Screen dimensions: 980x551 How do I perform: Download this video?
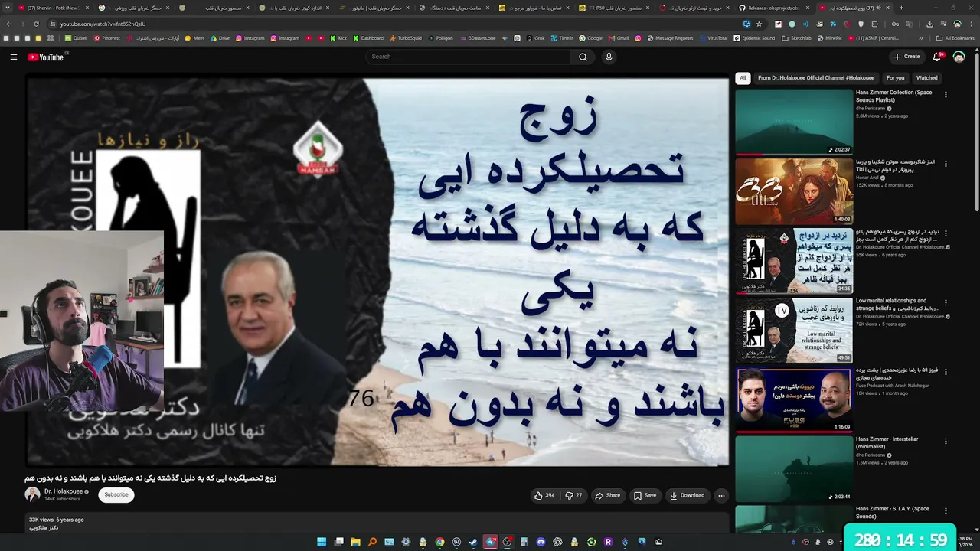click(688, 495)
